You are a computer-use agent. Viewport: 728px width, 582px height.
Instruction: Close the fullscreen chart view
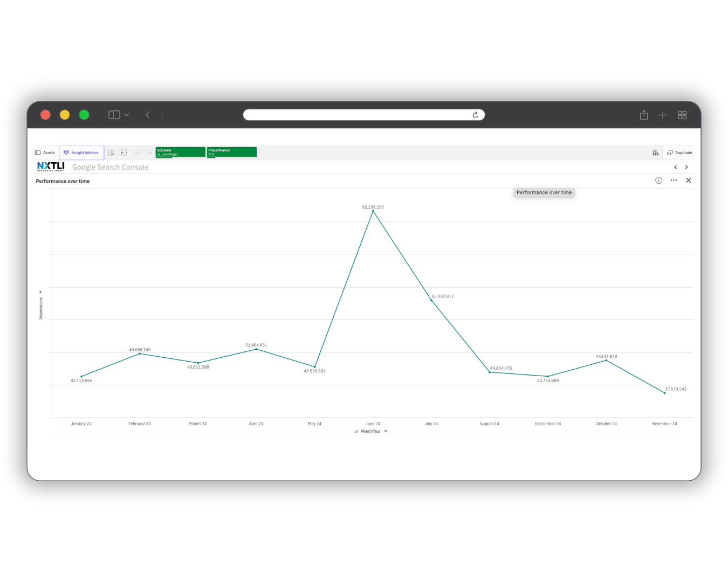(689, 181)
